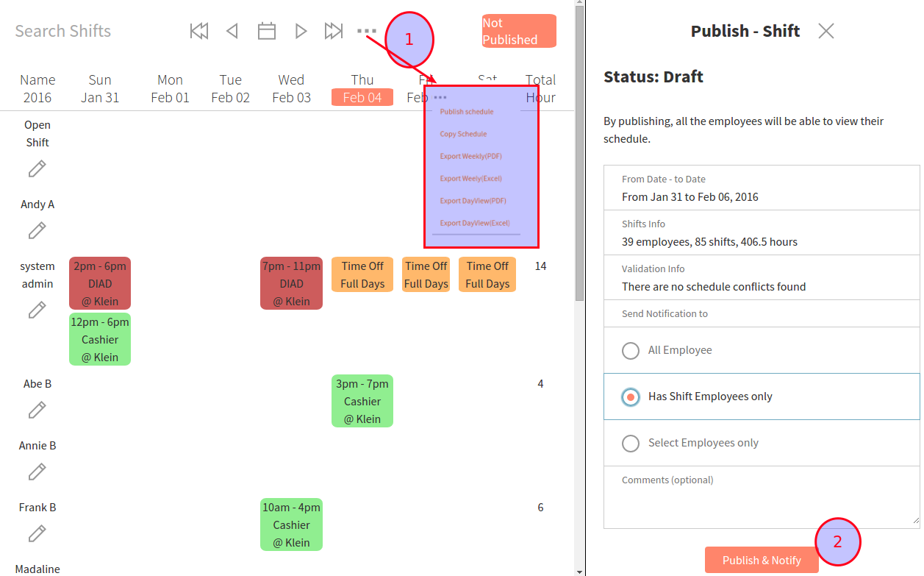Screen dimensions: 924x576
Task: Jump to first week using skip-back icon
Action: click(198, 31)
